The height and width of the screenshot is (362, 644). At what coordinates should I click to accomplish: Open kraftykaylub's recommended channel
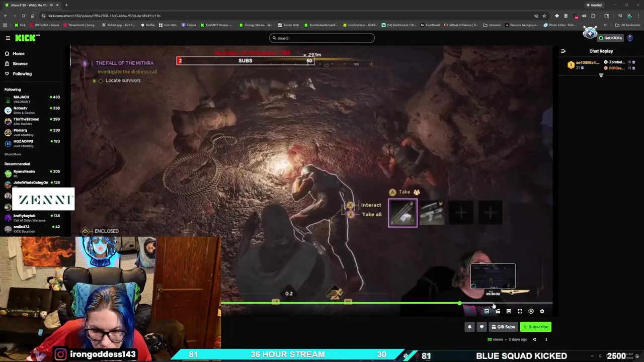tap(33, 218)
